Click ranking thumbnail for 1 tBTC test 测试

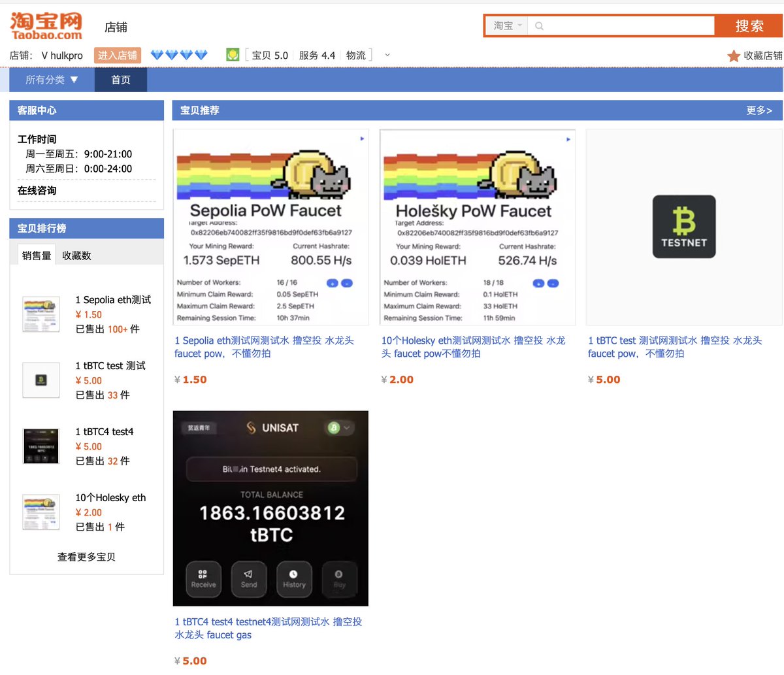coord(41,380)
